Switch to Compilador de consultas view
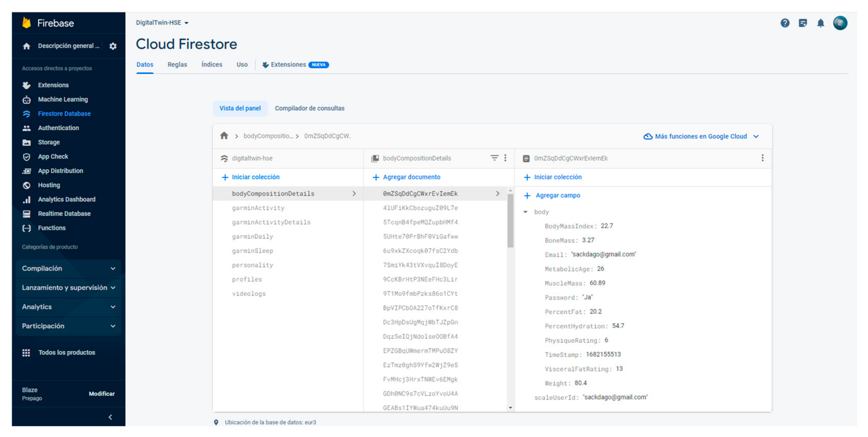Screen dimensions: 868x437 pos(309,108)
